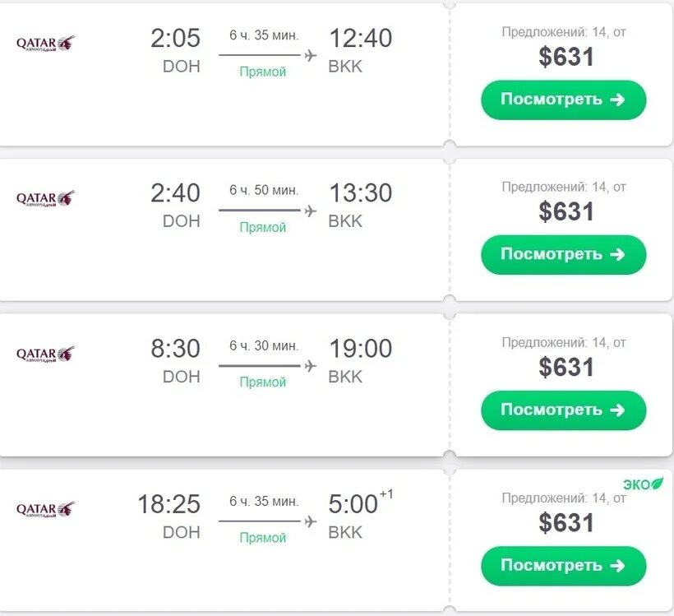Click Предложений: 14 text on 8:30 flight
The image size is (674, 616).
563,342
